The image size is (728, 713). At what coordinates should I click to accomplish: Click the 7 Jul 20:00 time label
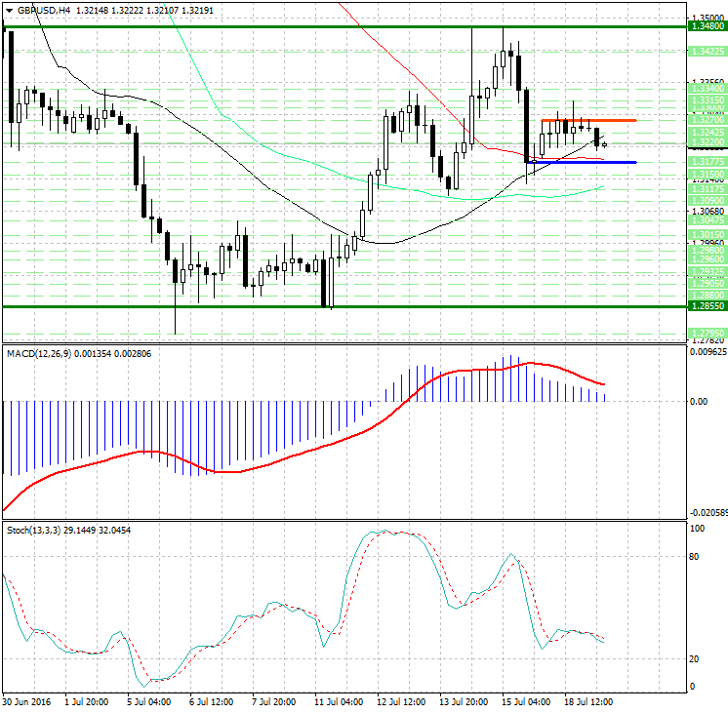pyautogui.click(x=274, y=701)
